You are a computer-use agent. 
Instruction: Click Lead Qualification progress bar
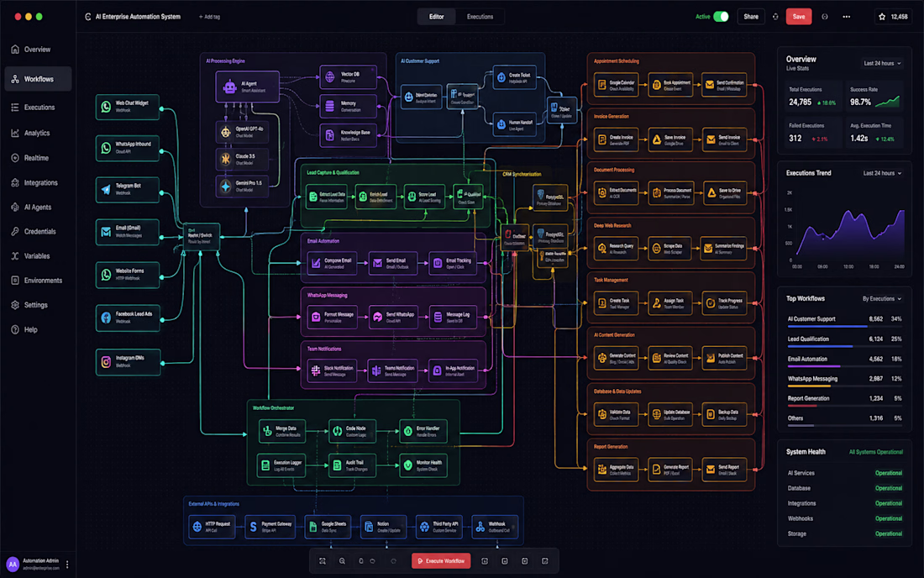844,346
